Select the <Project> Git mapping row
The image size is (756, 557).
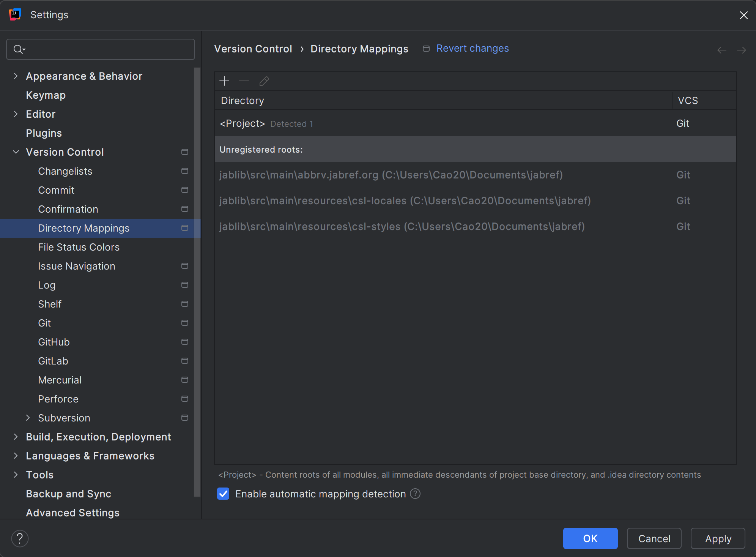coord(475,123)
